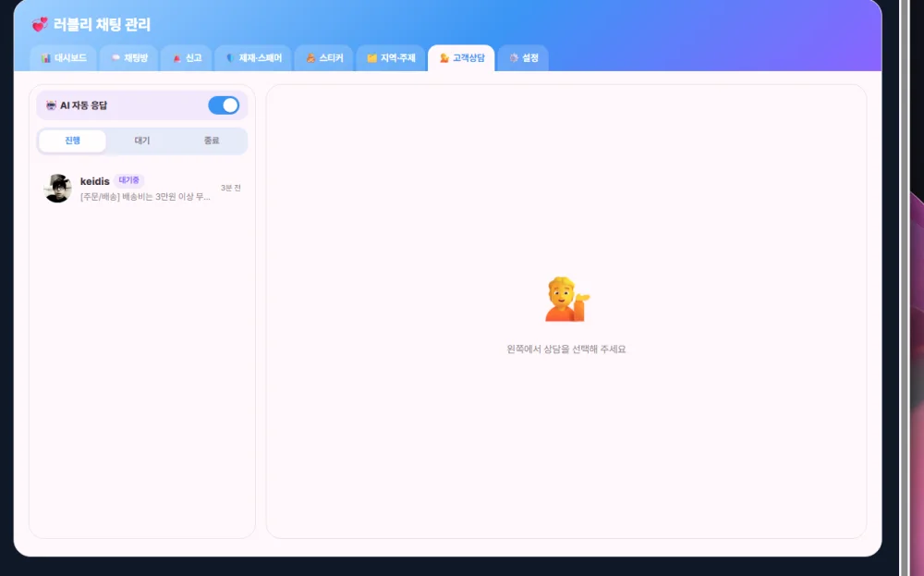This screenshot has width=924, height=576.
Task: Show 진행 consultations
Action: pos(72,141)
